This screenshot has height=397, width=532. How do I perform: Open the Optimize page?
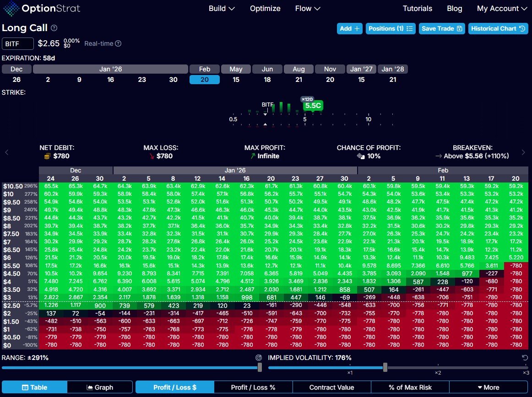265,9
